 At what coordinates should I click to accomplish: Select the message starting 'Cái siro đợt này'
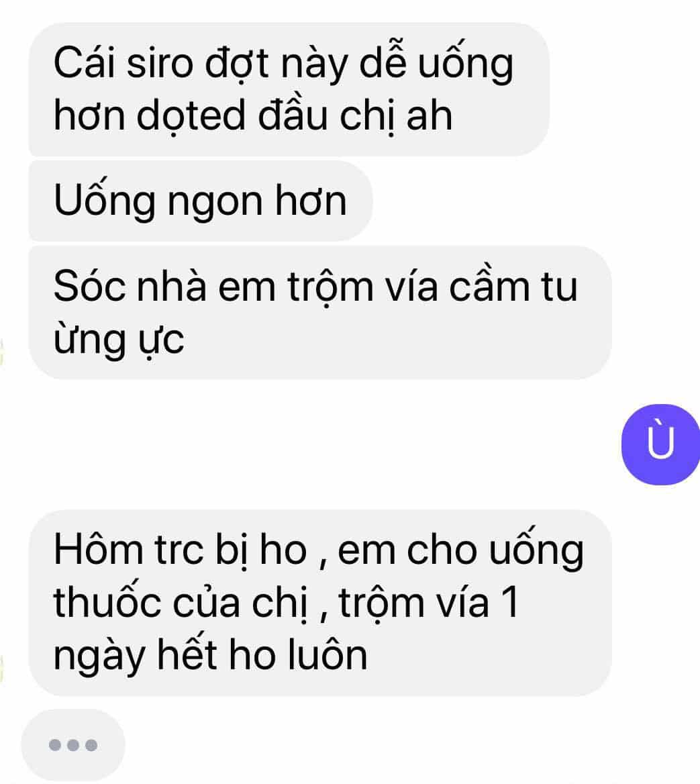289,89
